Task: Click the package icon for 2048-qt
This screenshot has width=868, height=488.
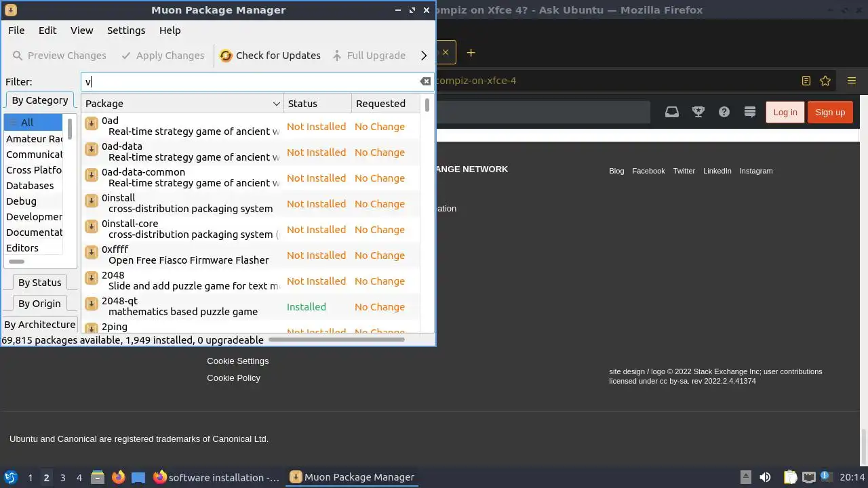Action: coord(91,304)
